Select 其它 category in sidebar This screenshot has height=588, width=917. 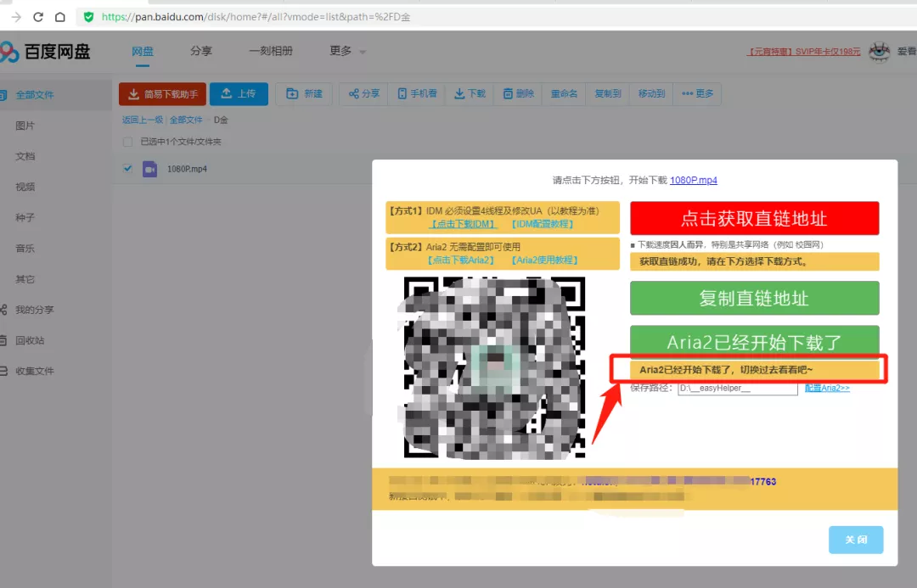[25, 279]
